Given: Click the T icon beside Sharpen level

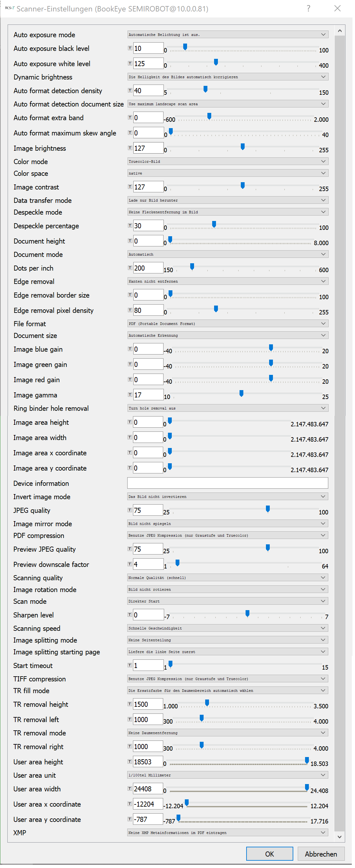Looking at the screenshot, I should pyautogui.click(x=129, y=615).
